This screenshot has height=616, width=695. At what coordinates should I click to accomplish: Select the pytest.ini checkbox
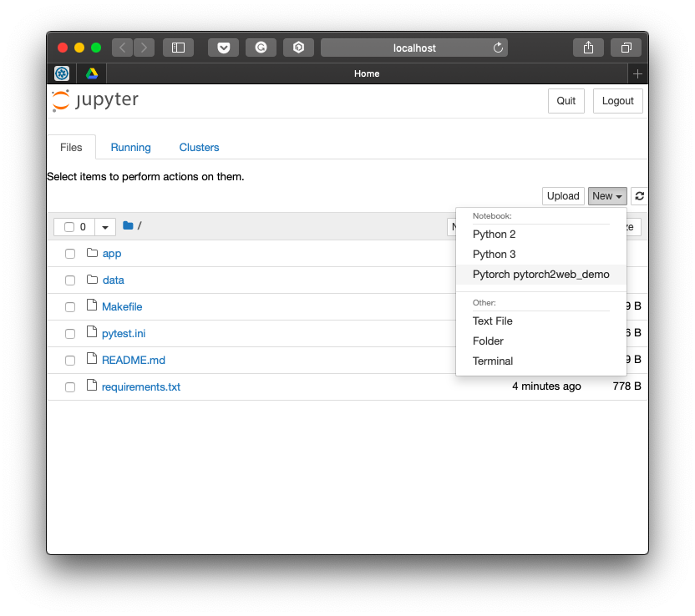[x=70, y=334]
